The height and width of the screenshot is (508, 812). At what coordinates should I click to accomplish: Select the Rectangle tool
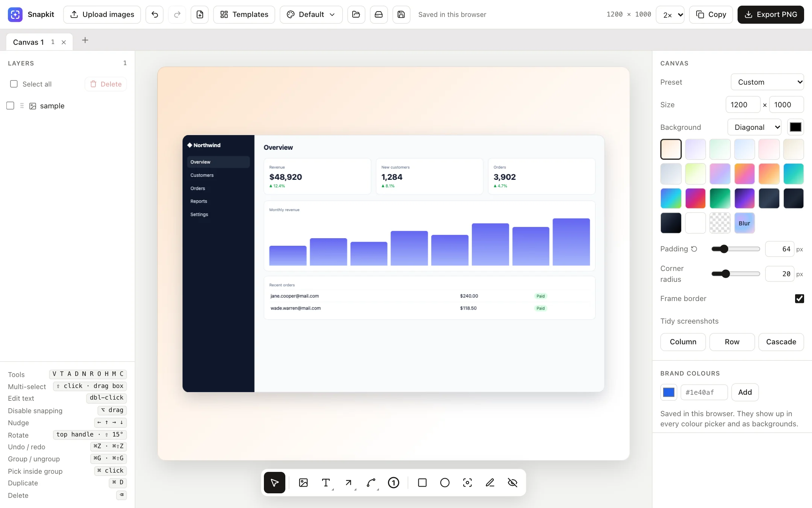pos(422,482)
